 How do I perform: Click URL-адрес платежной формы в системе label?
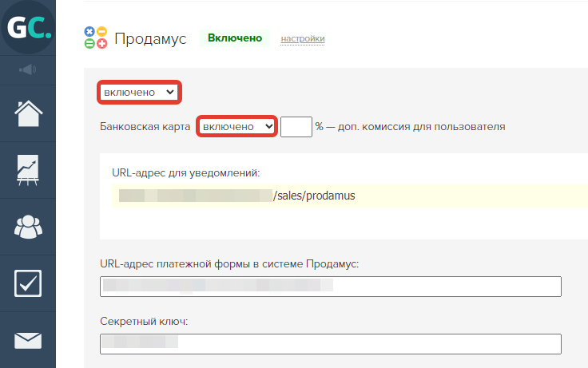pos(229,263)
